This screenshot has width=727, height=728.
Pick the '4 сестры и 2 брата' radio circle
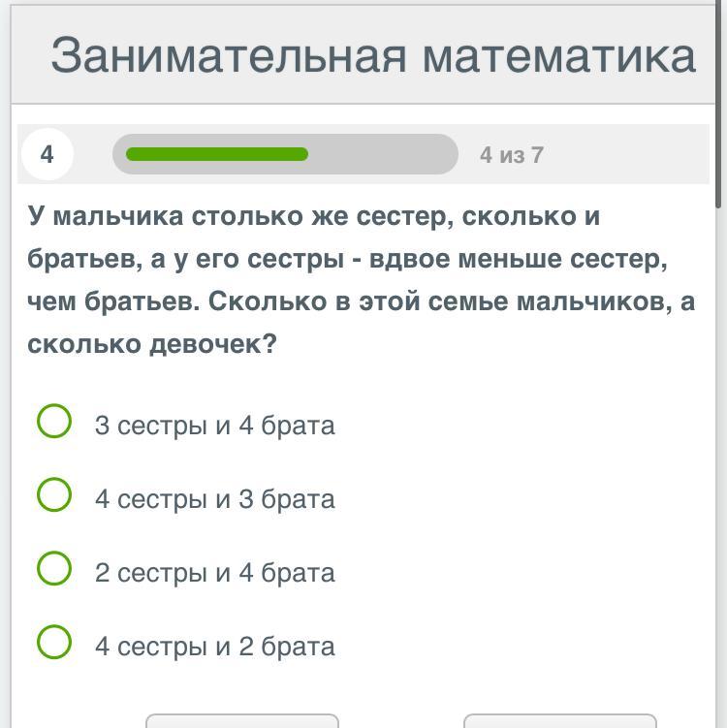pos(54,643)
